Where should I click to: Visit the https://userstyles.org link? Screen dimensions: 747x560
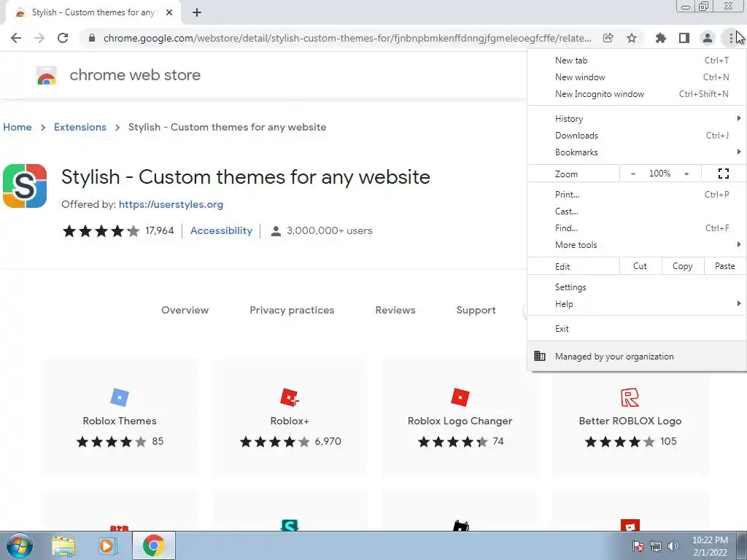pos(171,204)
